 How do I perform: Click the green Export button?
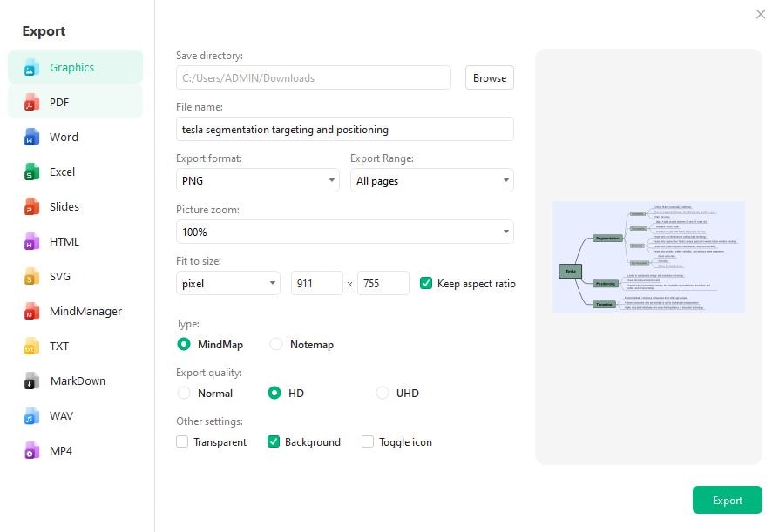point(728,501)
